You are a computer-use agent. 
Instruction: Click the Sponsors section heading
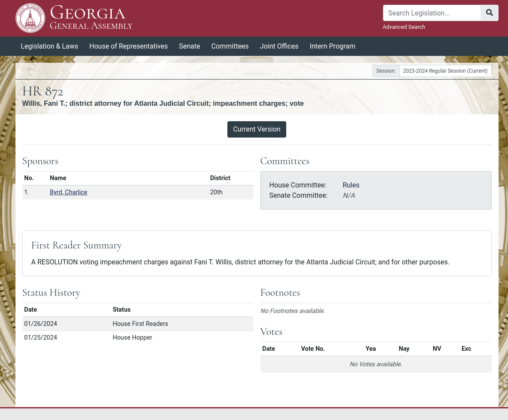pyautogui.click(x=40, y=161)
